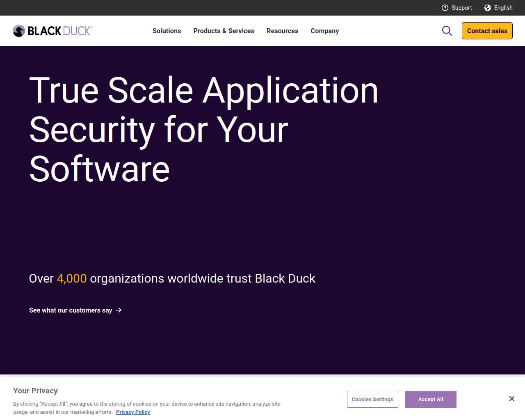Click the True Scale Application Security headline
525x420 pixels.
204,130
